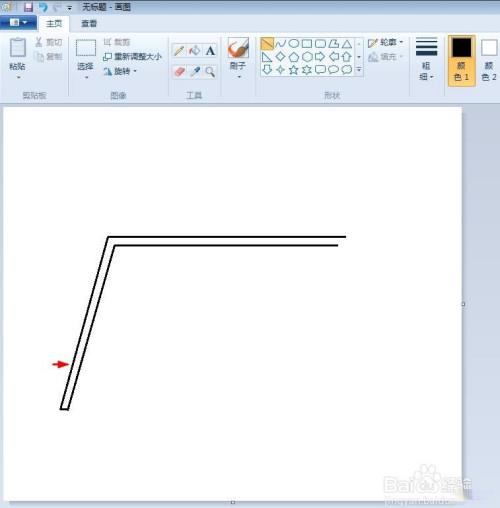Select the Down arrow shape

[x=267, y=70]
